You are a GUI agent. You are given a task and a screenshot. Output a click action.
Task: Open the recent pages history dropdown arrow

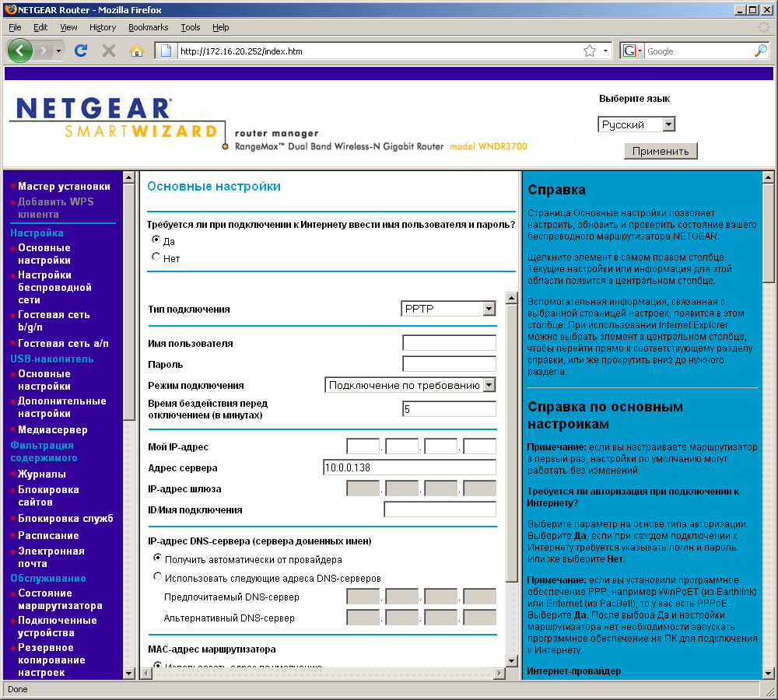pos(58,51)
